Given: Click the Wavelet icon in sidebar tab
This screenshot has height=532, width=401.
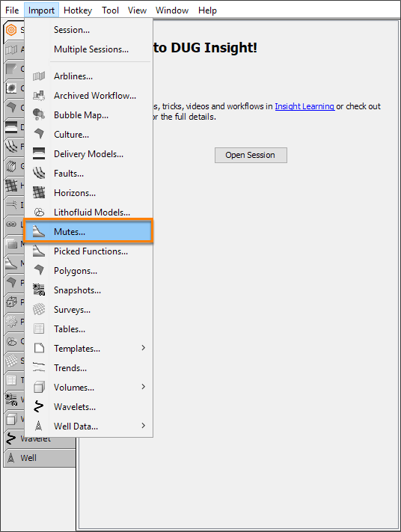Looking at the screenshot, I should [11, 438].
